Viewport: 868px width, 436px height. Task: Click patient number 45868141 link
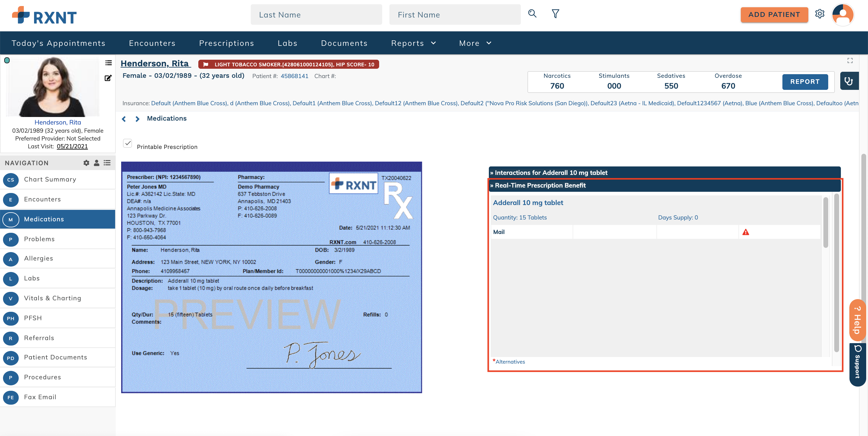click(294, 76)
